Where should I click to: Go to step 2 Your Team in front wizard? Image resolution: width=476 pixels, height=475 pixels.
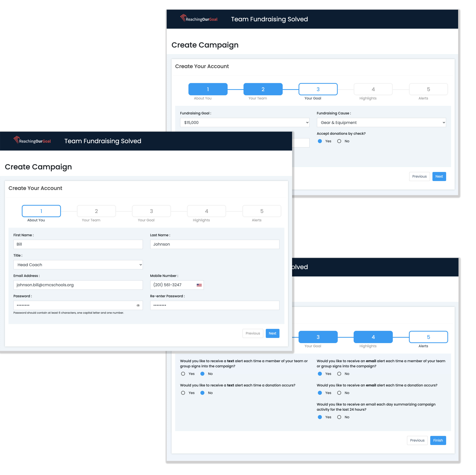pyautogui.click(x=96, y=211)
